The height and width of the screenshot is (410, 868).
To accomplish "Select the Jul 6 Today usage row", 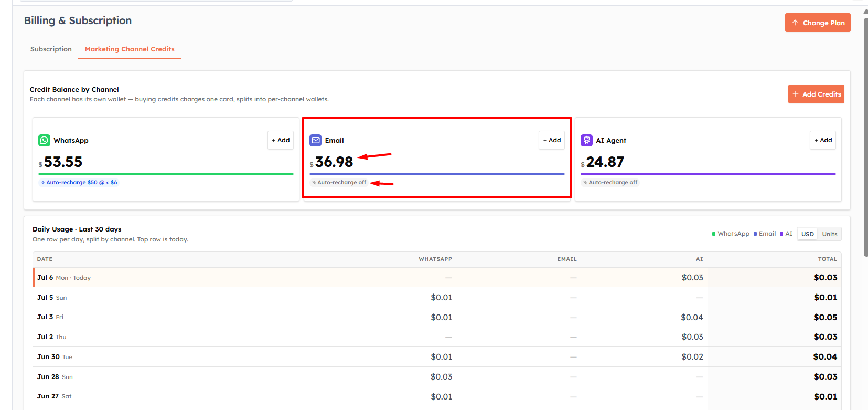I will [x=437, y=277].
